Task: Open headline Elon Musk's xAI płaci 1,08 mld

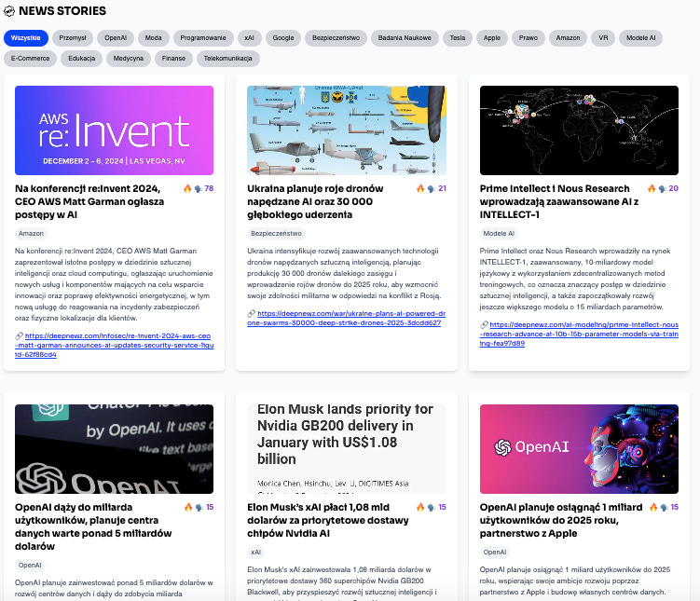Action: (x=328, y=520)
